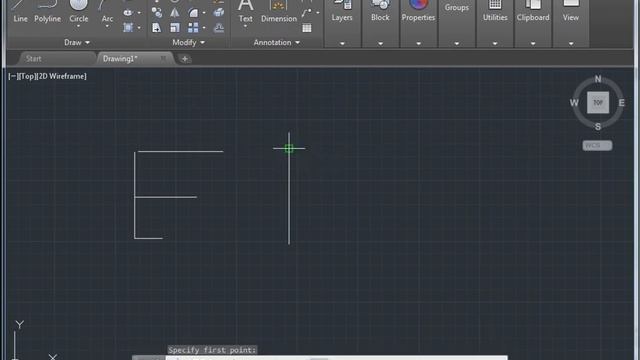Select the Line drawing tool
The height and width of the screenshot is (360, 640).
pos(20,12)
